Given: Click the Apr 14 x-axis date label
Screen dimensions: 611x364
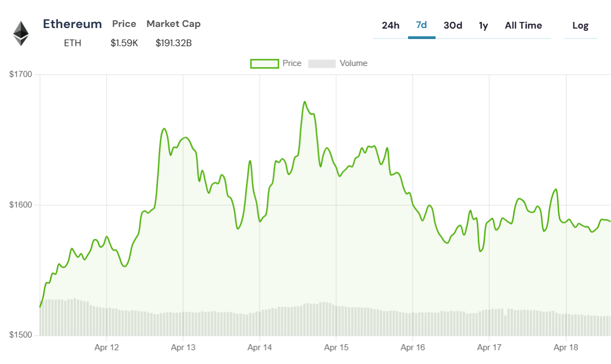Looking at the screenshot, I should pyautogui.click(x=260, y=348).
